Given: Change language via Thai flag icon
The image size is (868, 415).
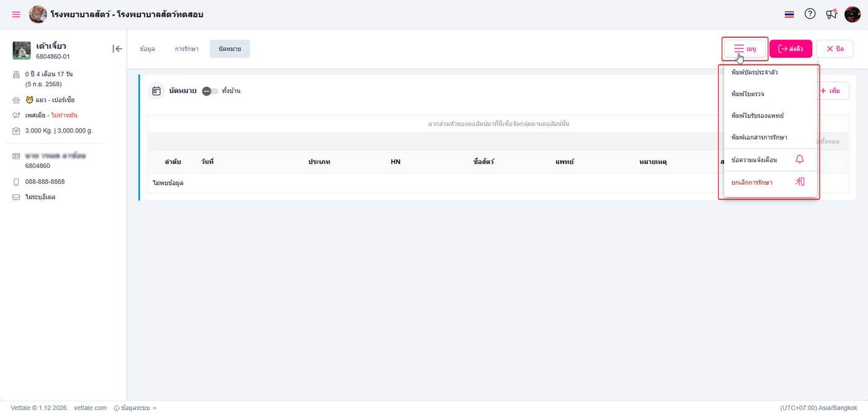Looking at the screenshot, I should (789, 14).
